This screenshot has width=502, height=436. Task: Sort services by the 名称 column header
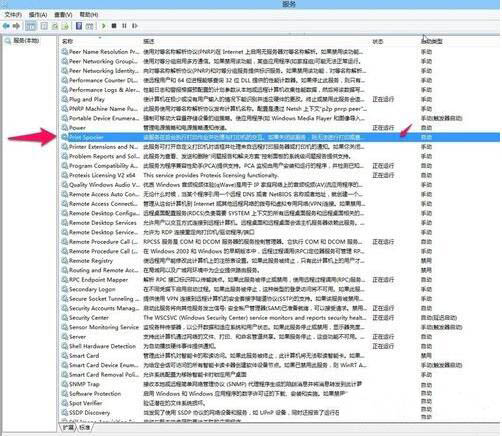click(x=67, y=41)
